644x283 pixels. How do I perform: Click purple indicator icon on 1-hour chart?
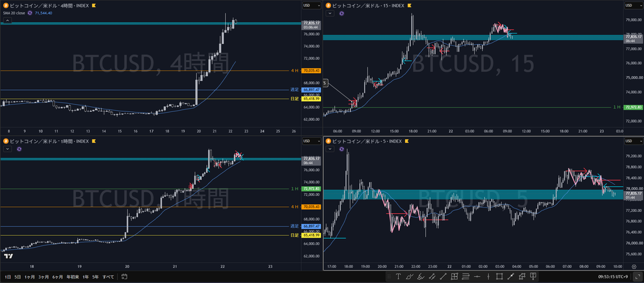pos(19,149)
